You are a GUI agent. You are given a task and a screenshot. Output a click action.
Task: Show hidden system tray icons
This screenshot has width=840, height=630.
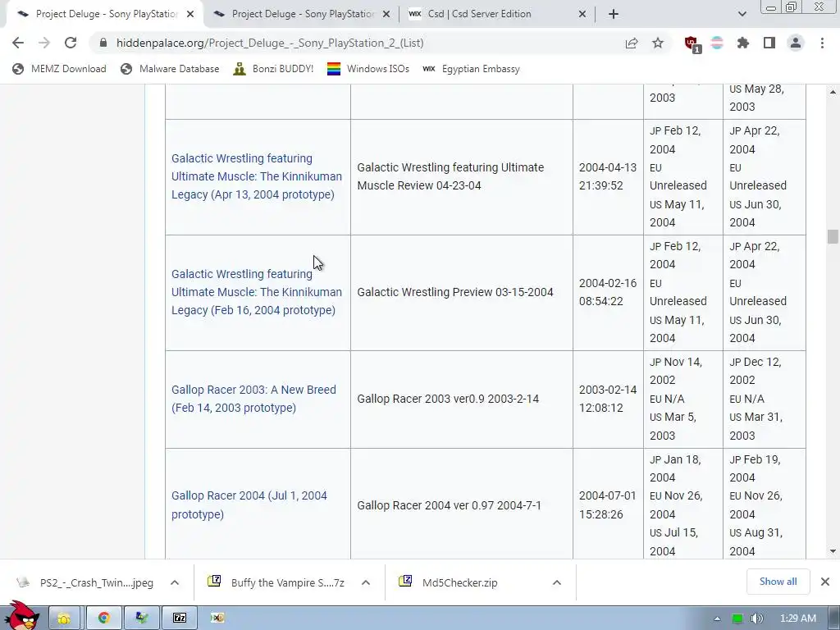tap(717, 619)
